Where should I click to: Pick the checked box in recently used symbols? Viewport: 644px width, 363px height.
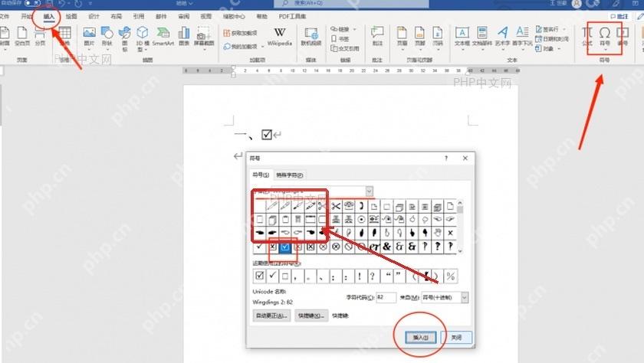tap(259, 276)
